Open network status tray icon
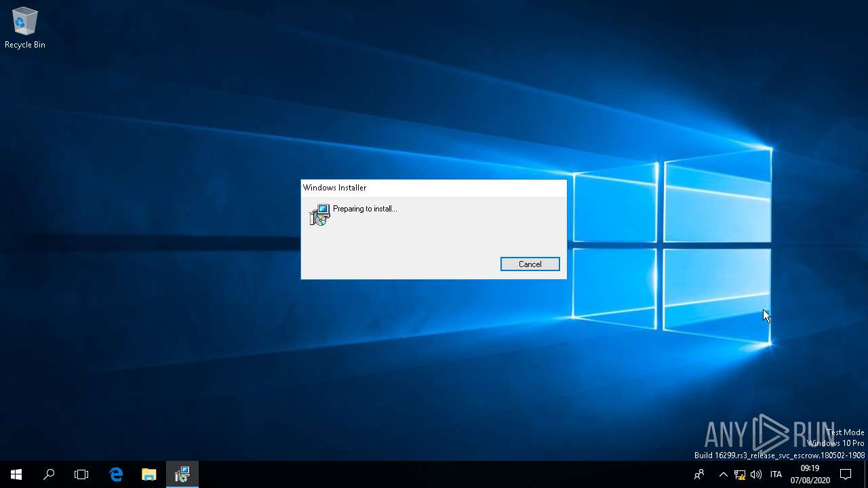This screenshot has height=488, width=868. click(x=740, y=474)
